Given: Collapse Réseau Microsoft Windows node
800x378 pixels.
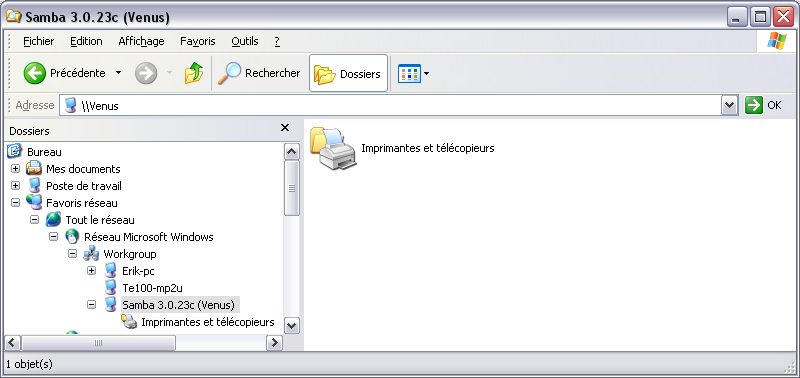Looking at the screenshot, I should coord(54,237).
